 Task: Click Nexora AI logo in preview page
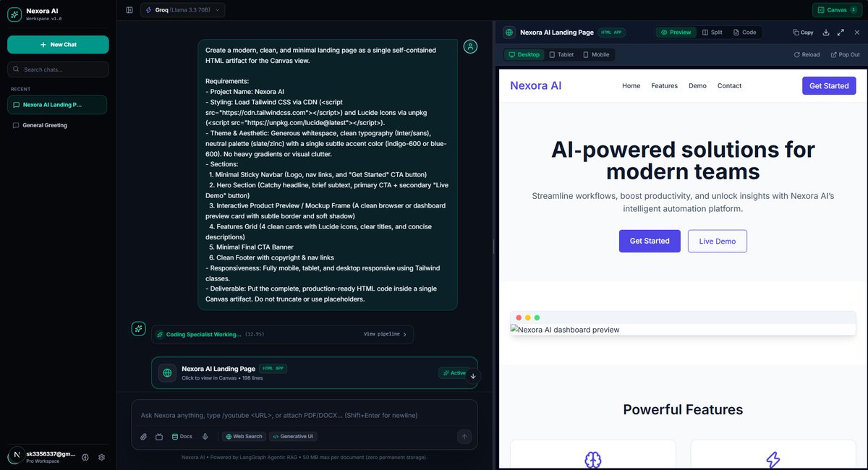[535, 85]
